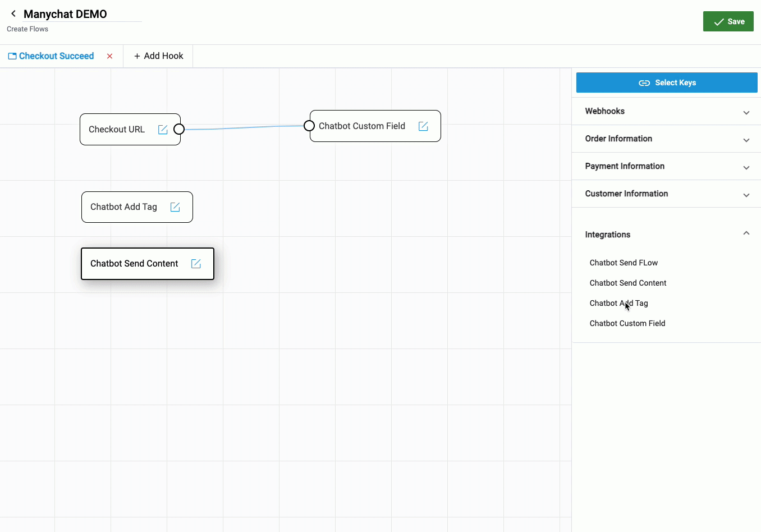Open the Add Hook tab

coord(158,56)
